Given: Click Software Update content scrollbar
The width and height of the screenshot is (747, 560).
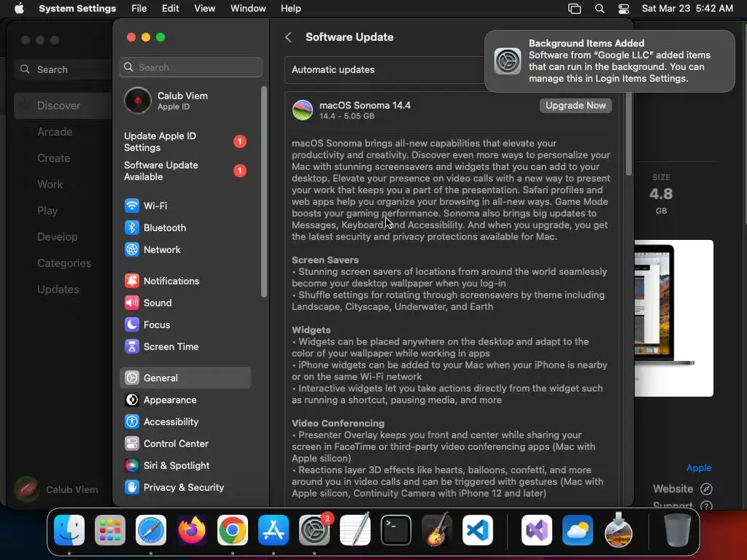Looking at the screenshot, I should click(x=628, y=134).
